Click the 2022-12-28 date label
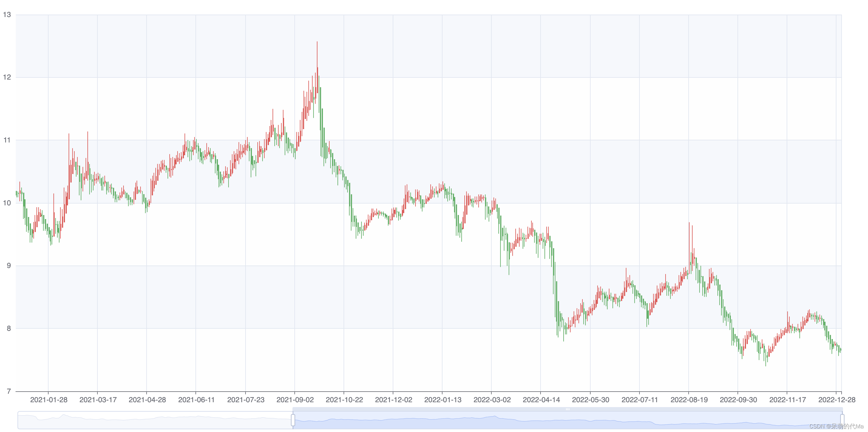The image size is (868, 432). coord(837,399)
